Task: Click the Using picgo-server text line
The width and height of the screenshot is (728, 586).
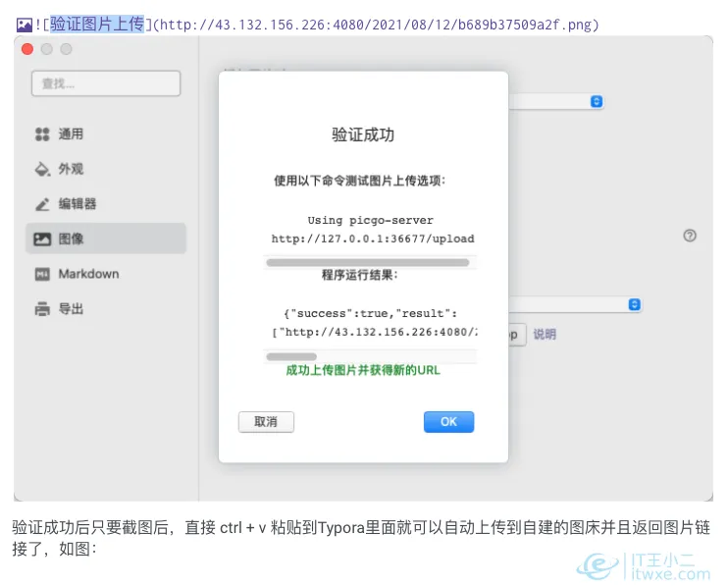Action: [x=371, y=220]
